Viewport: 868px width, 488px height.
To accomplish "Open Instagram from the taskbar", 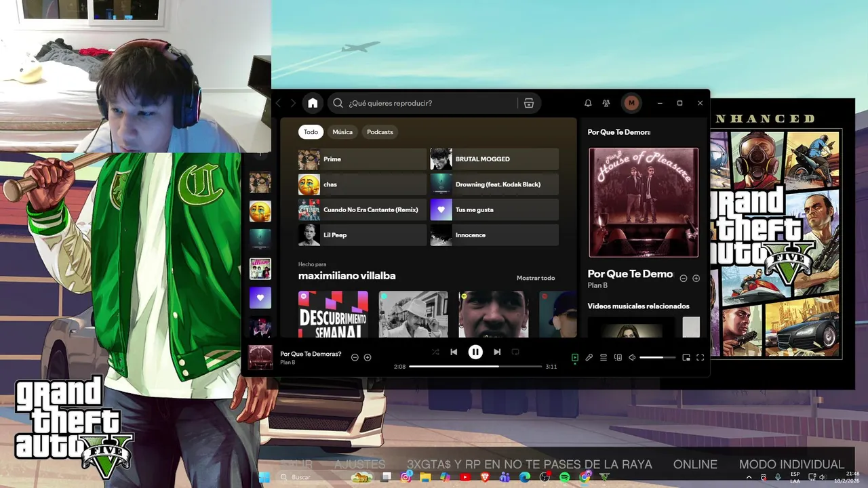I will click(x=406, y=477).
